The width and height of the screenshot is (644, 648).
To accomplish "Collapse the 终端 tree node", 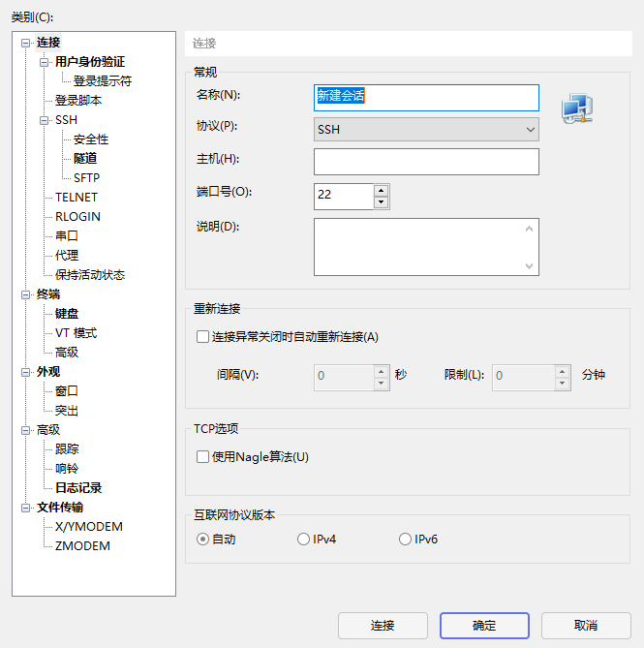I will point(25,294).
